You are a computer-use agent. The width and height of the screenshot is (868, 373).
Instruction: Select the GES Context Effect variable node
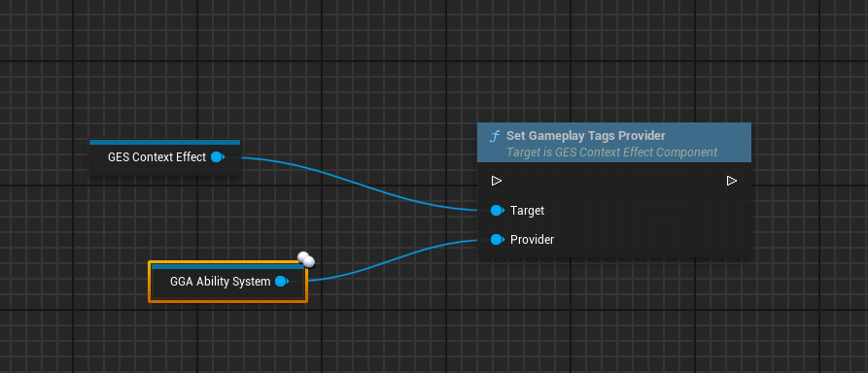pyautogui.click(x=164, y=157)
